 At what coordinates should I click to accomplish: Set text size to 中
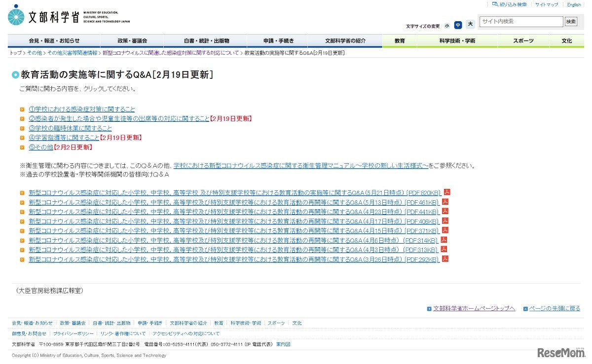pos(458,25)
